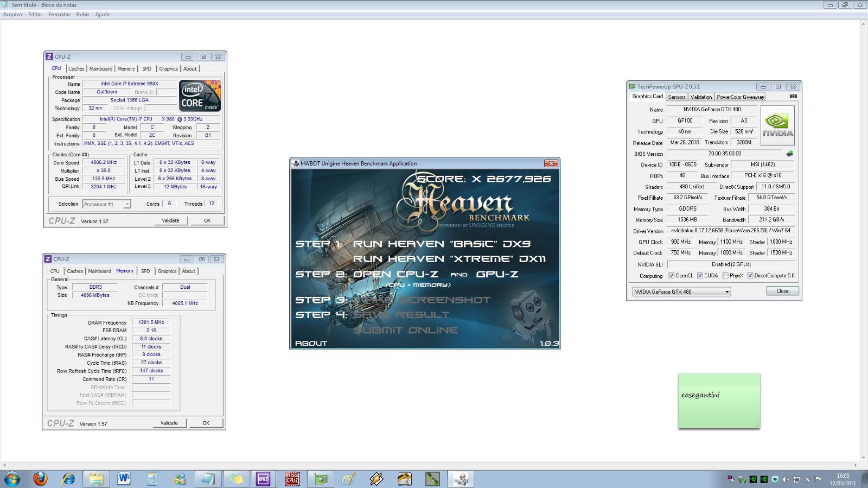This screenshot has width=868, height=488.
Task: Toggle the CUDA checkbox in GPU-Z
Action: (x=700, y=275)
